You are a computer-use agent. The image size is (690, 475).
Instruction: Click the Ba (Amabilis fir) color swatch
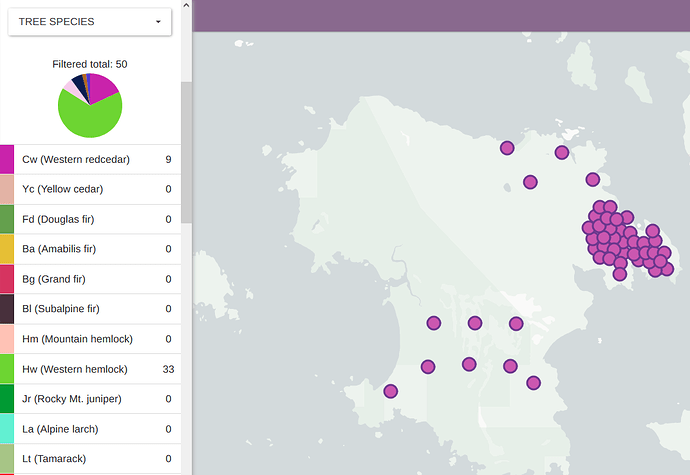tap(7, 249)
